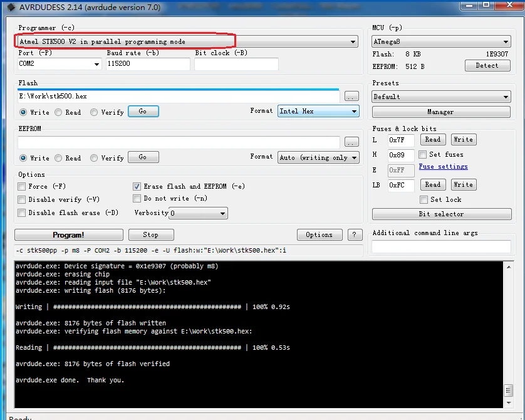Viewport: 525px width, 420px height.
Task: Click the Stop button
Action: [151, 235]
